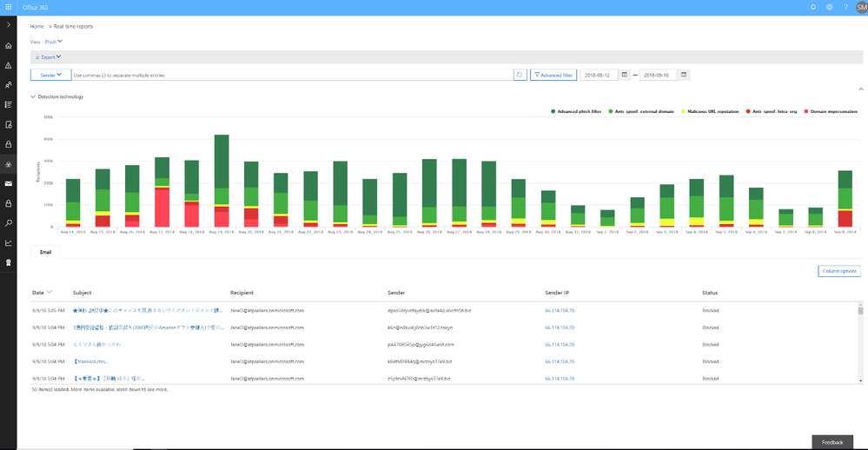The image size is (868, 450).
Task: Click Sender IP column header
Action: coord(556,292)
